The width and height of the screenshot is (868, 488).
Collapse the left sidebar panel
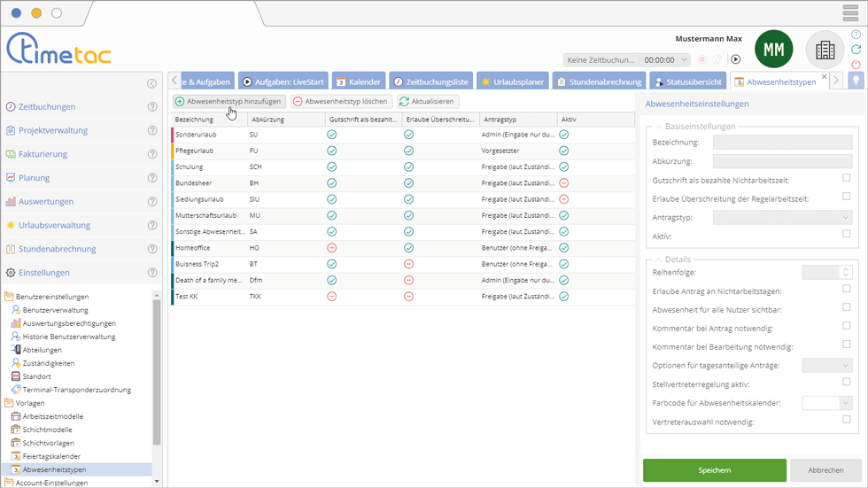tap(151, 83)
